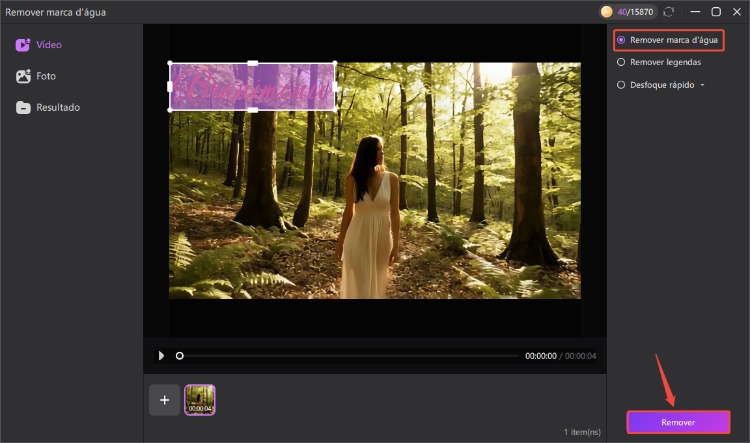Viewport: 750px width, 443px height.
Task: Enable the Desfoque rápido radio option
Action: [621, 85]
